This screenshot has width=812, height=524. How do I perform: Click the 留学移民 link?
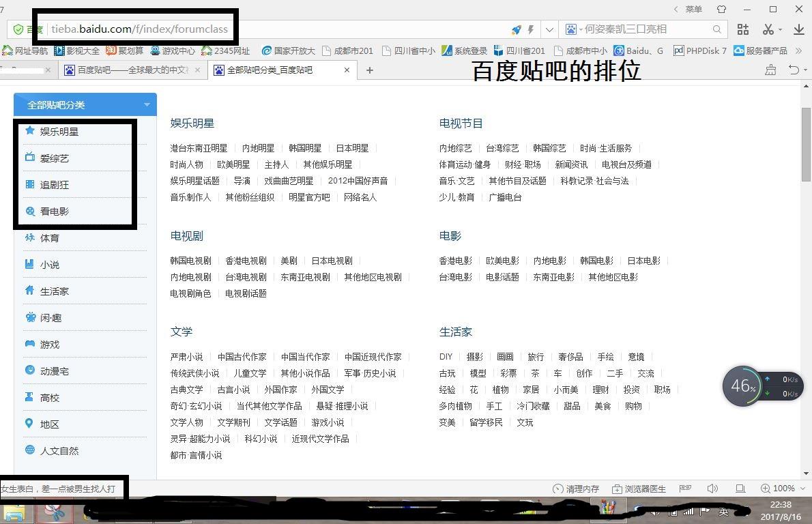coord(486,422)
